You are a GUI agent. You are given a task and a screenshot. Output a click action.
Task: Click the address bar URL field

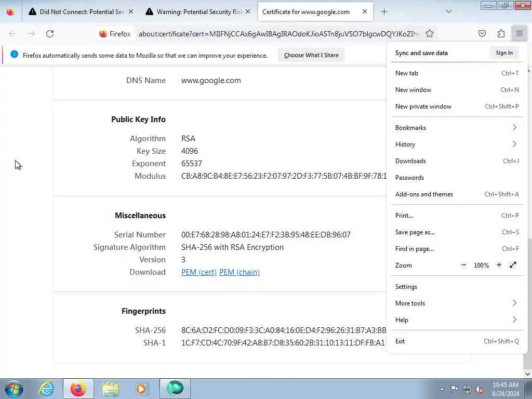click(280, 34)
